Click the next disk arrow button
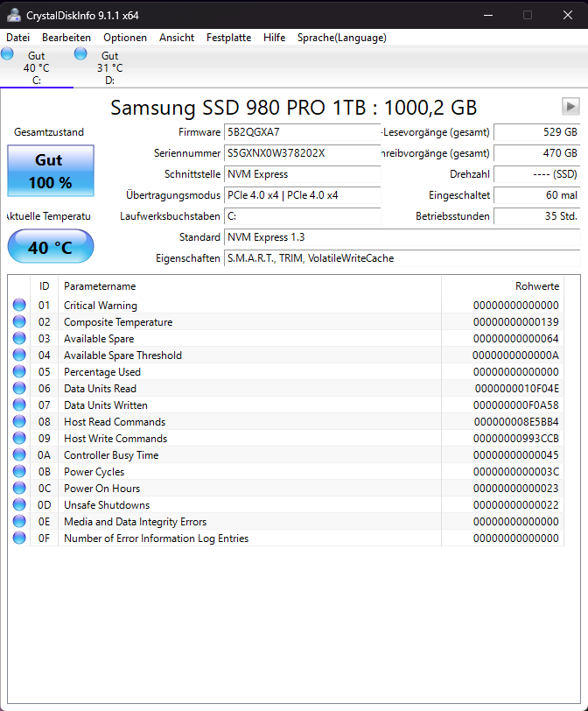The height and width of the screenshot is (711, 588). click(570, 107)
